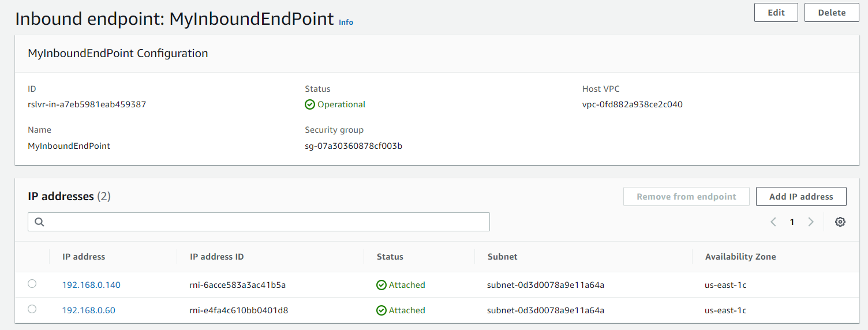
Task: Click the Operational status checkmark icon
Action: pyautogui.click(x=310, y=104)
